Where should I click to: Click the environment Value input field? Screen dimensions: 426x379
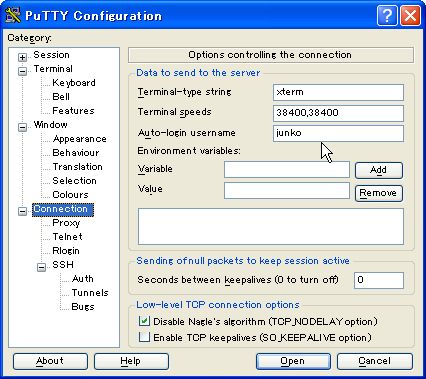287,190
